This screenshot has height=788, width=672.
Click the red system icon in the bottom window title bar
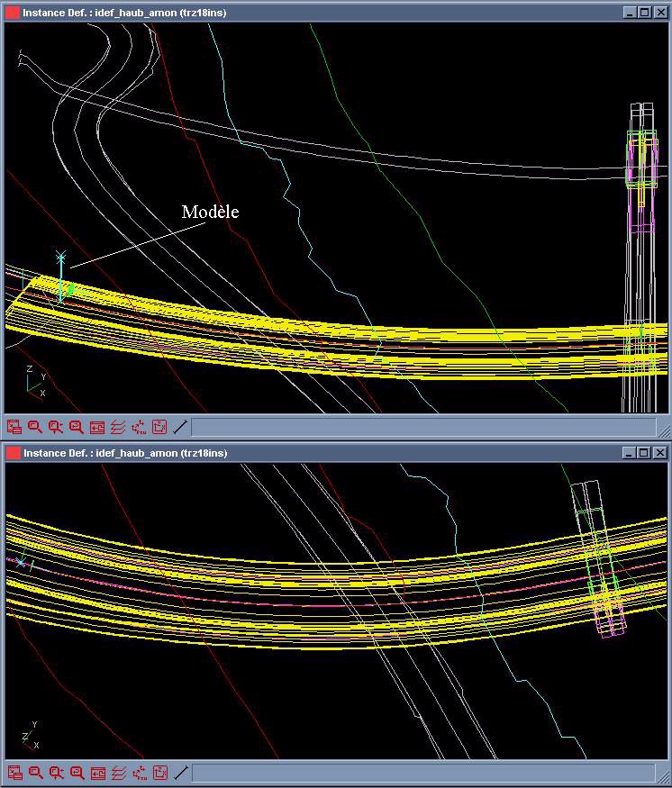pyautogui.click(x=13, y=453)
